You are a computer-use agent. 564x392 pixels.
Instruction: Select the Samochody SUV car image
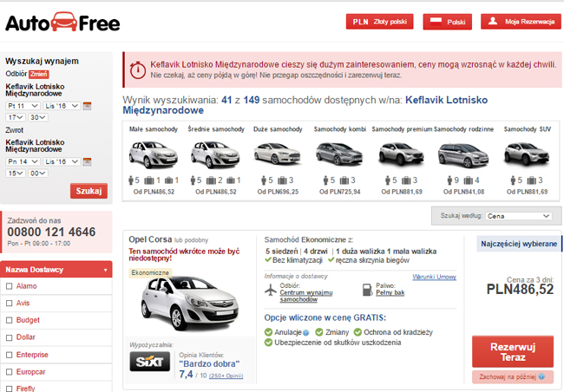527,154
